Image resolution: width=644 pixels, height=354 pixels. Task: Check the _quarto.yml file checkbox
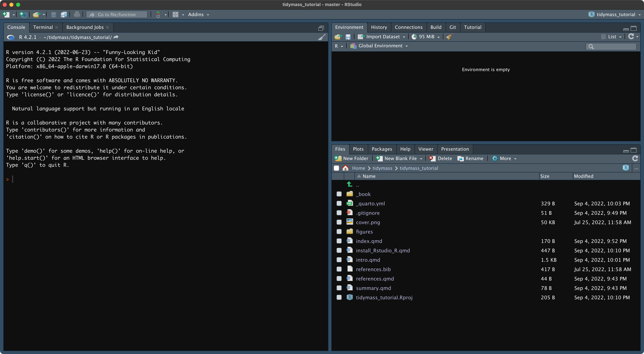coord(339,203)
